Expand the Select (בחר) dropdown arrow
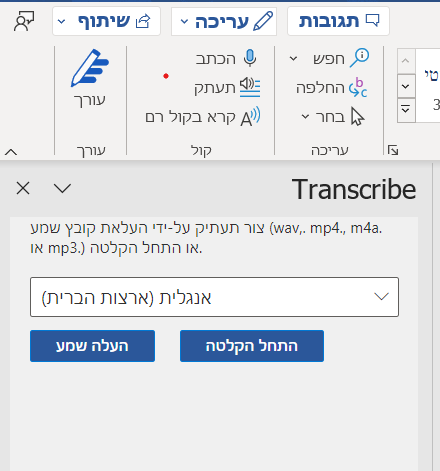 coord(305,117)
